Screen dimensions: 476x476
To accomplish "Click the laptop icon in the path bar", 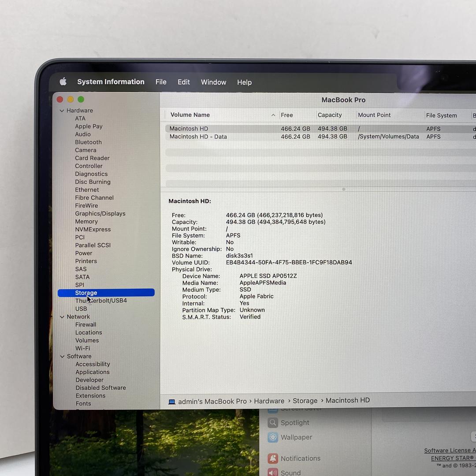I will tap(172, 402).
